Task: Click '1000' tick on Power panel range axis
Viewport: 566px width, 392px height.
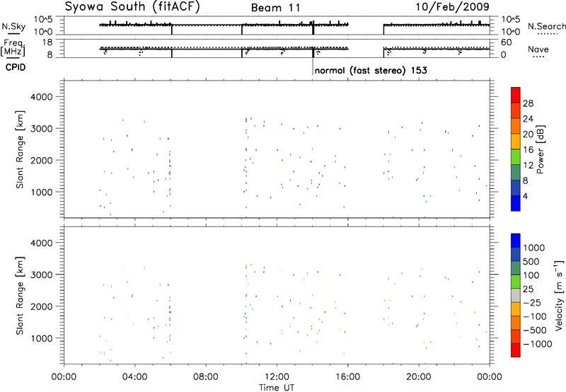Action: [x=42, y=192]
